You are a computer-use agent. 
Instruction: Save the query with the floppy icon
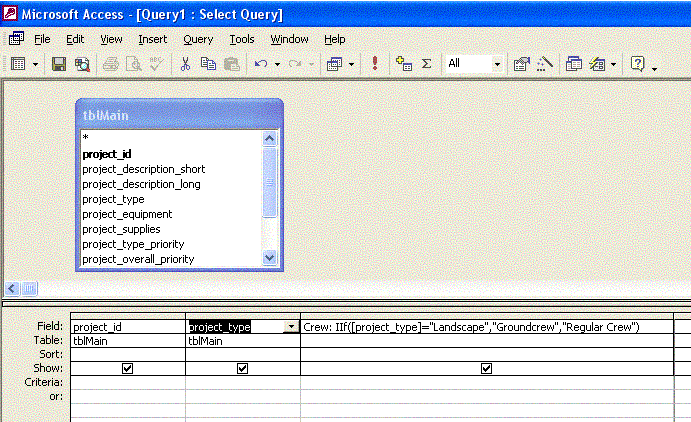click(x=59, y=64)
